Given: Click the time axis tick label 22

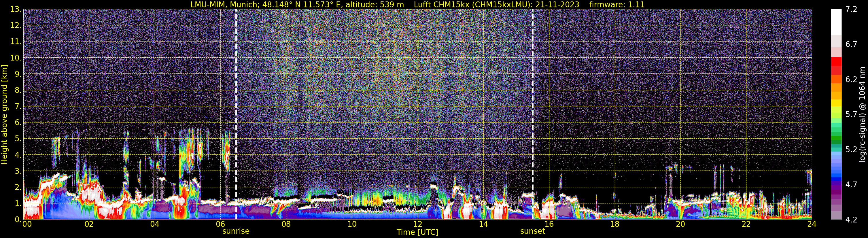Looking at the screenshot, I should (x=746, y=224).
